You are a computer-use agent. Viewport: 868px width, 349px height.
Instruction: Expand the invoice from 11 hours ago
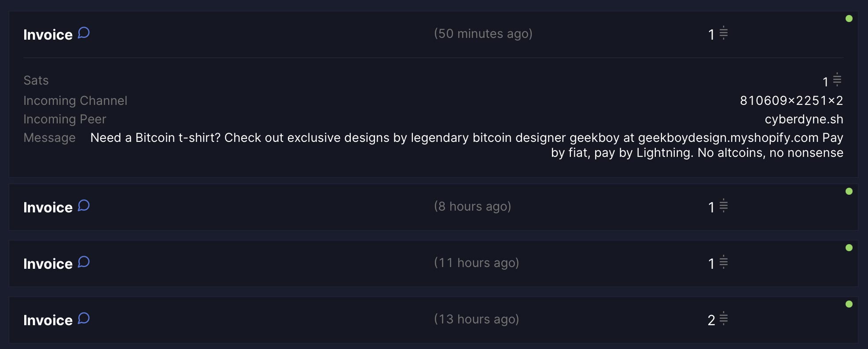click(x=434, y=264)
